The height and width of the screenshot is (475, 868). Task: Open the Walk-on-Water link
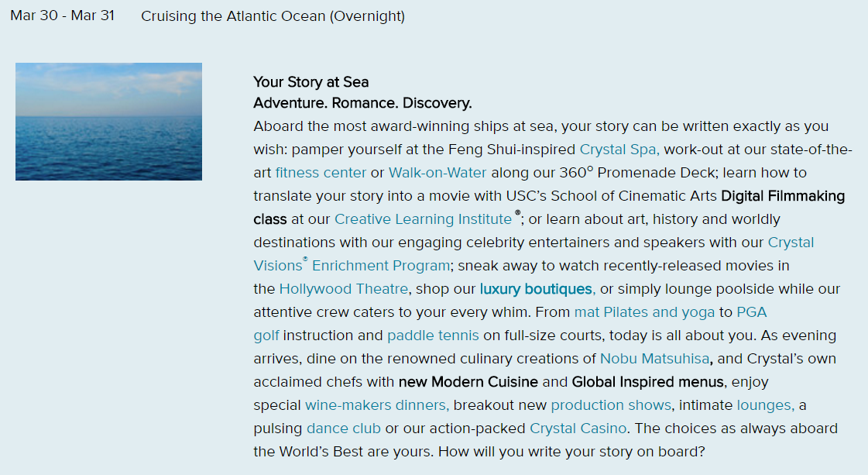point(437,173)
